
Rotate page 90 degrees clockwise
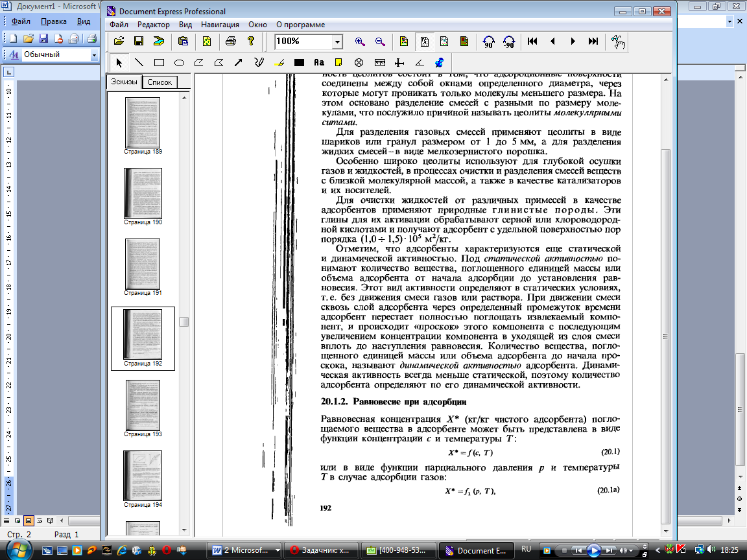[x=488, y=42]
